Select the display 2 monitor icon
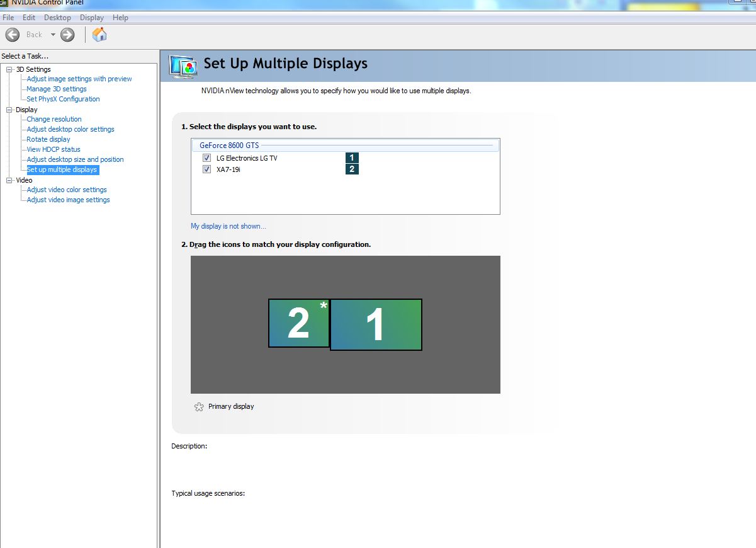The image size is (756, 548). pos(299,323)
